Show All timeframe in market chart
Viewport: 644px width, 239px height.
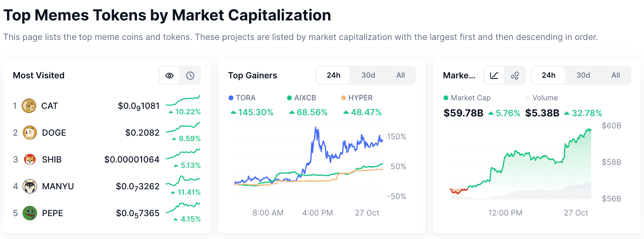click(x=616, y=75)
